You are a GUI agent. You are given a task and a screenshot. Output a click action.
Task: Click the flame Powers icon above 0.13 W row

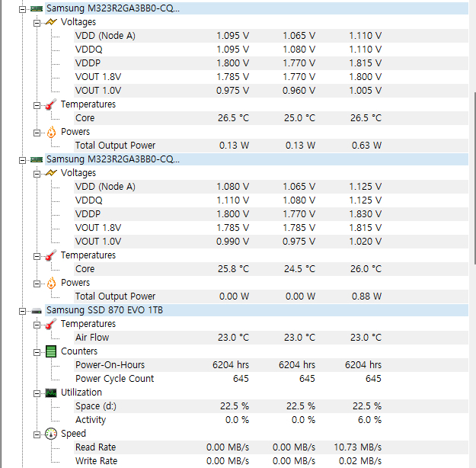tap(51, 132)
